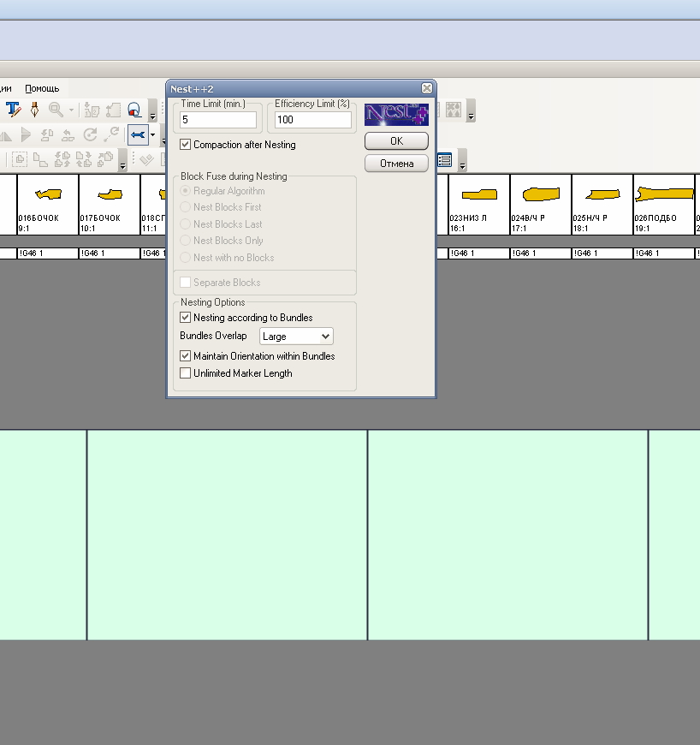Select Nest Blocks Last radio button

[x=185, y=223]
